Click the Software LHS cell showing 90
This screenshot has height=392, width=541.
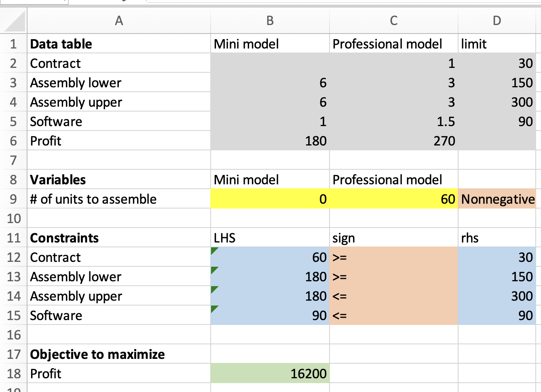click(270, 316)
